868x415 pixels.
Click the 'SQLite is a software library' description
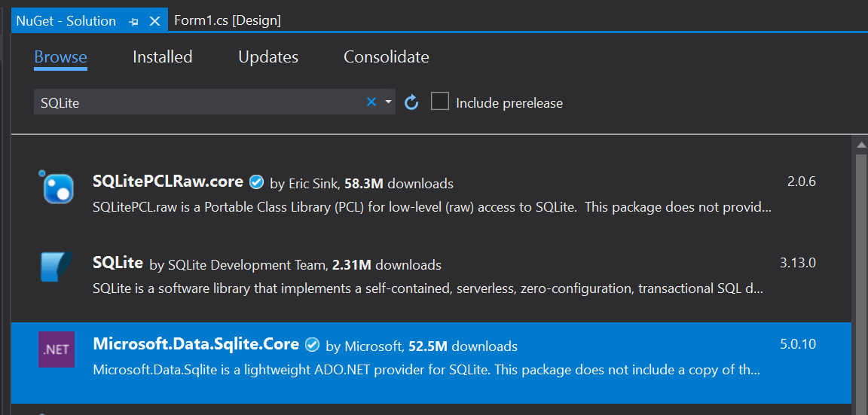pyautogui.click(x=428, y=288)
